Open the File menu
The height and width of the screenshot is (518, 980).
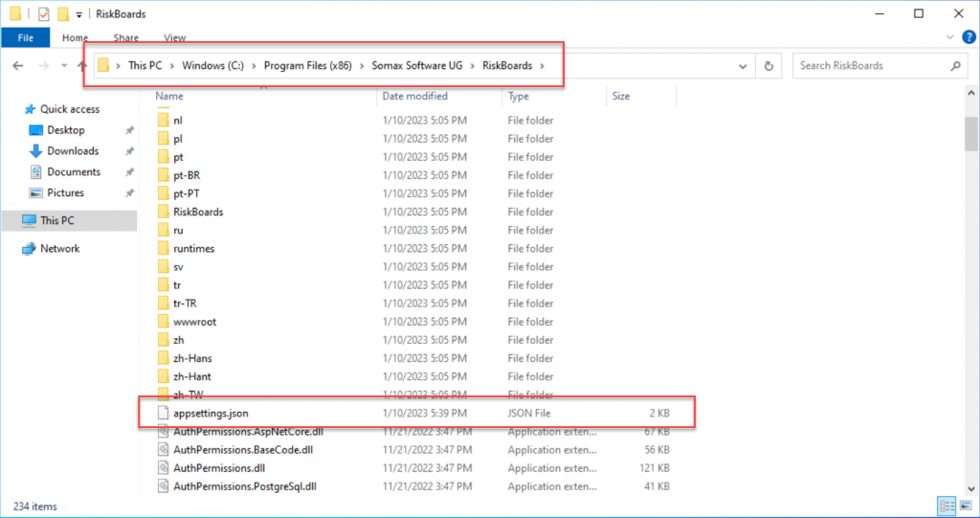click(x=26, y=38)
